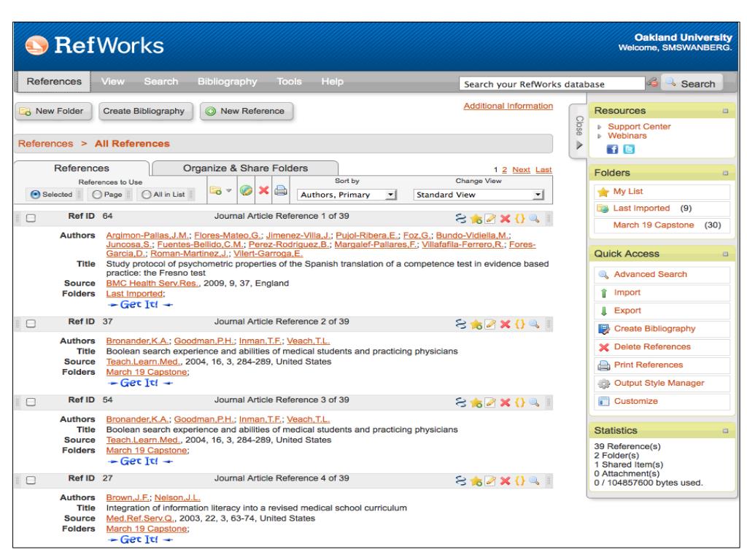Click the link icon for Ref ID 54
Screen dimensions: 747x560
(x=461, y=402)
